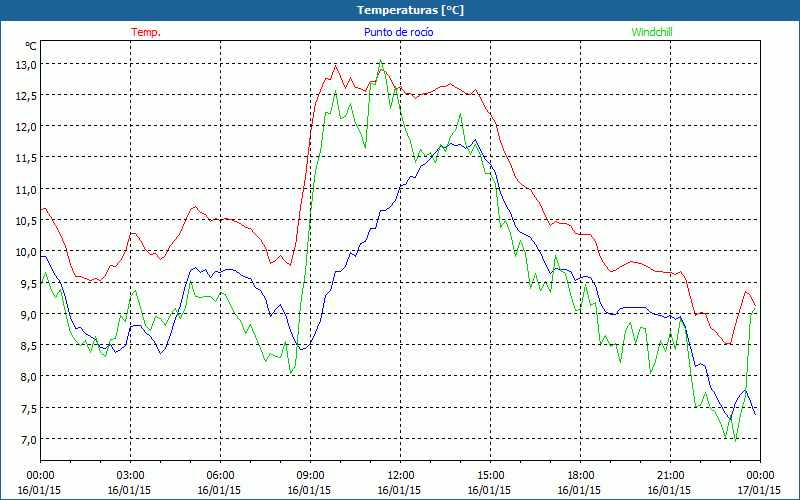Click the 16/01/15 date under 12:00
800x500 pixels.
point(399,490)
